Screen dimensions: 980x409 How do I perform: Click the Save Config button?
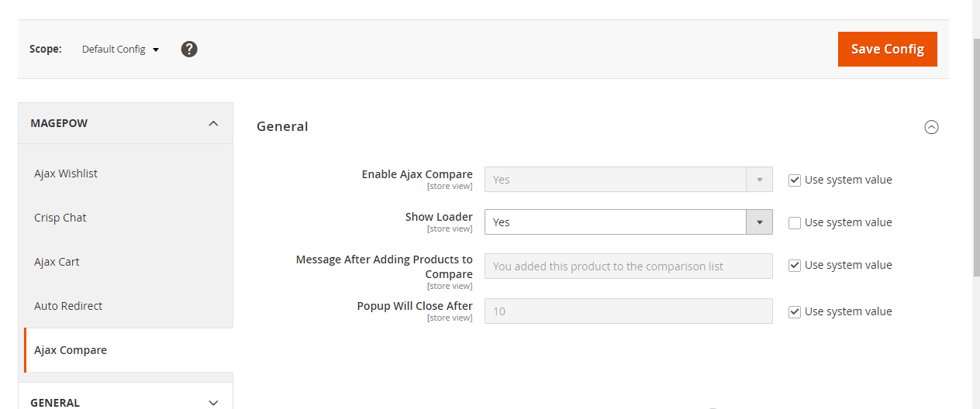(887, 49)
